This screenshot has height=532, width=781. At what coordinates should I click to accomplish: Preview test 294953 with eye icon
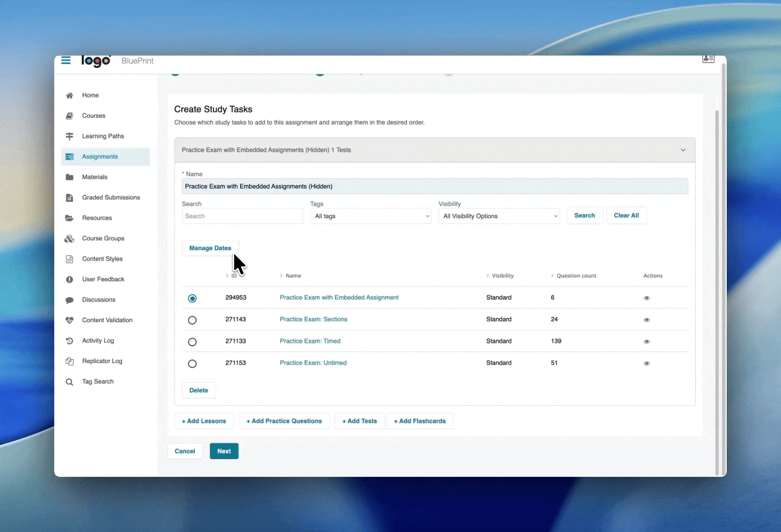pyautogui.click(x=647, y=298)
